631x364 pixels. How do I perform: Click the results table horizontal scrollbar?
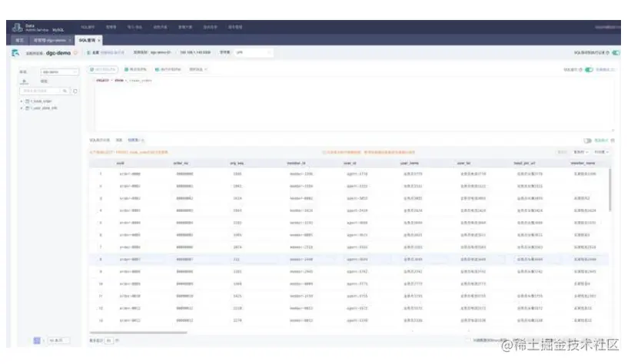click(x=138, y=333)
